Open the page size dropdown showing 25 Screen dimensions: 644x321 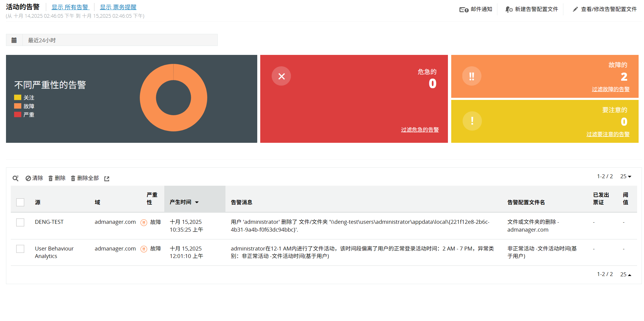coord(625,176)
